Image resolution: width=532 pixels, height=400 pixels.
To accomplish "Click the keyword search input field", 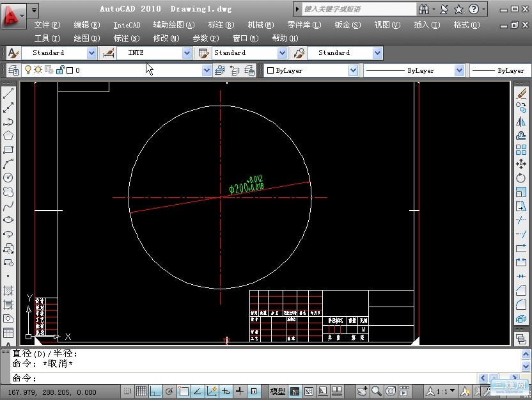I will pos(359,9).
